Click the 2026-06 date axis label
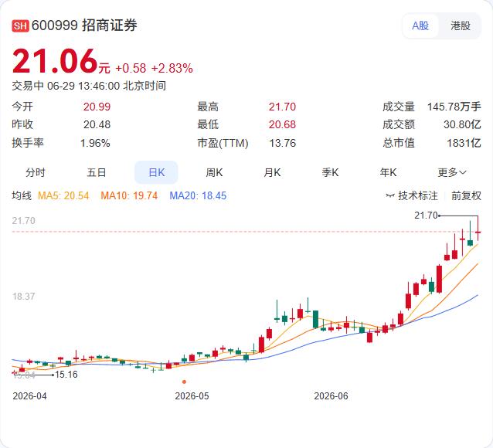This screenshot has width=493, height=448. [331, 396]
